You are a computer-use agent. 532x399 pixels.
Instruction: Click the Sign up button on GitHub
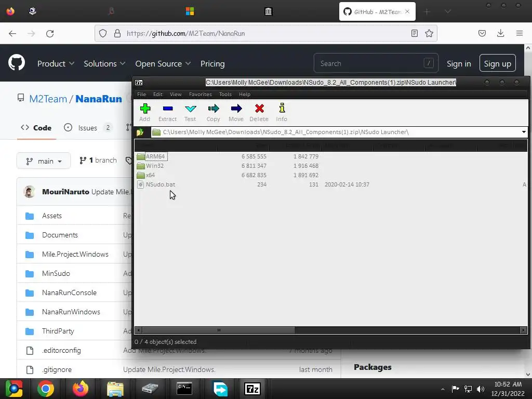click(x=497, y=63)
